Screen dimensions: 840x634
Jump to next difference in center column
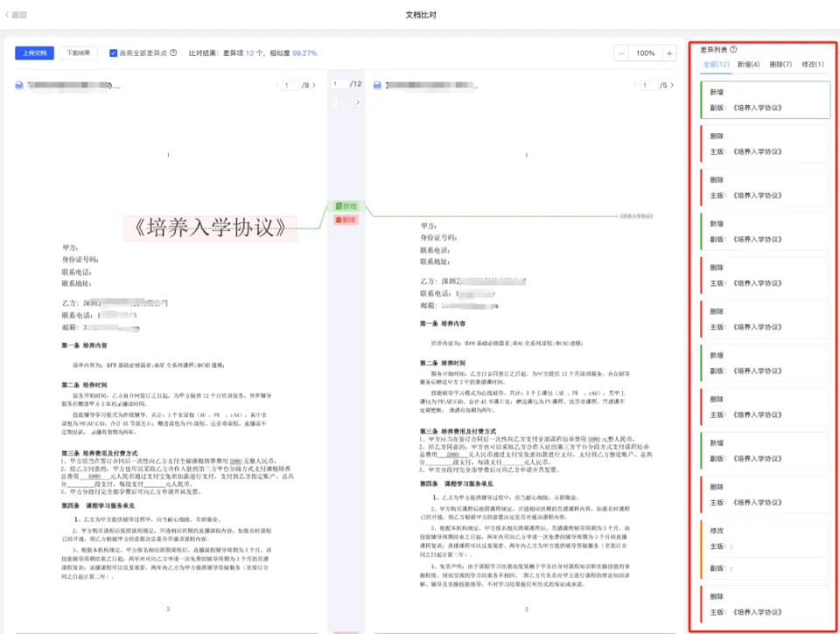tap(357, 102)
